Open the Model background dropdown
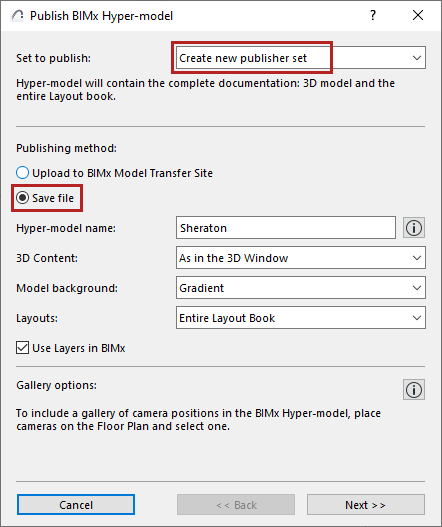Viewport: 442px width, 527px height. click(x=301, y=288)
